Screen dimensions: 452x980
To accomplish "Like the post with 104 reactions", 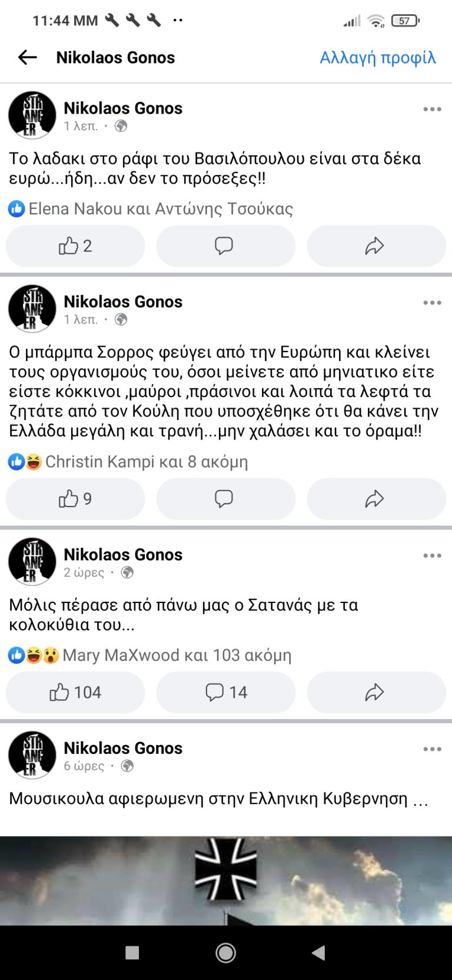I will (x=75, y=693).
